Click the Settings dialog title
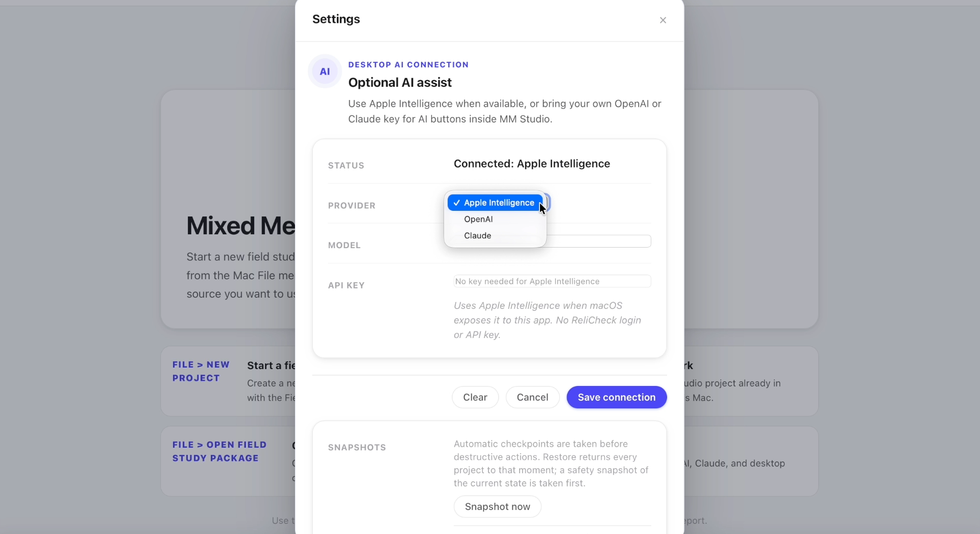This screenshot has height=534, width=980. click(x=336, y=19)
